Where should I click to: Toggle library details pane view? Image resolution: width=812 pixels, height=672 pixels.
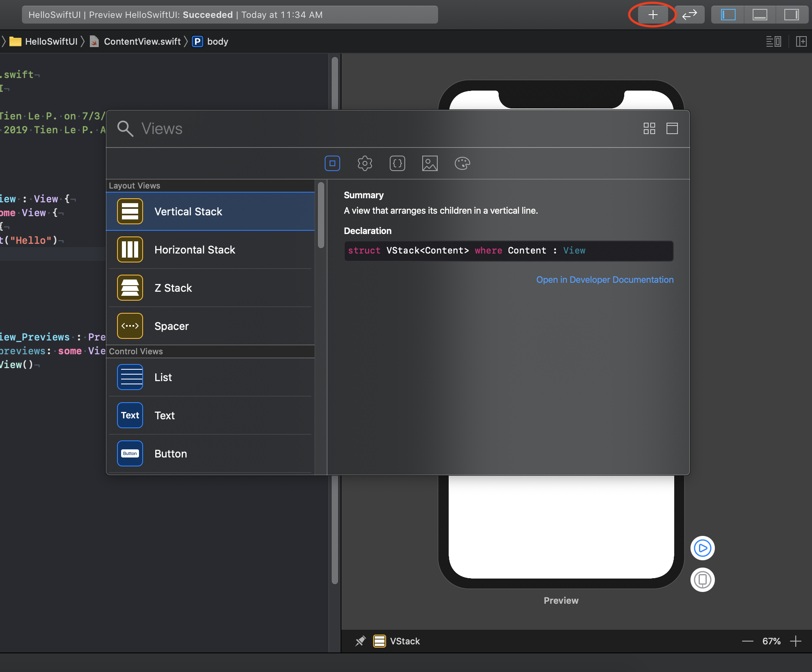[672, 129]
